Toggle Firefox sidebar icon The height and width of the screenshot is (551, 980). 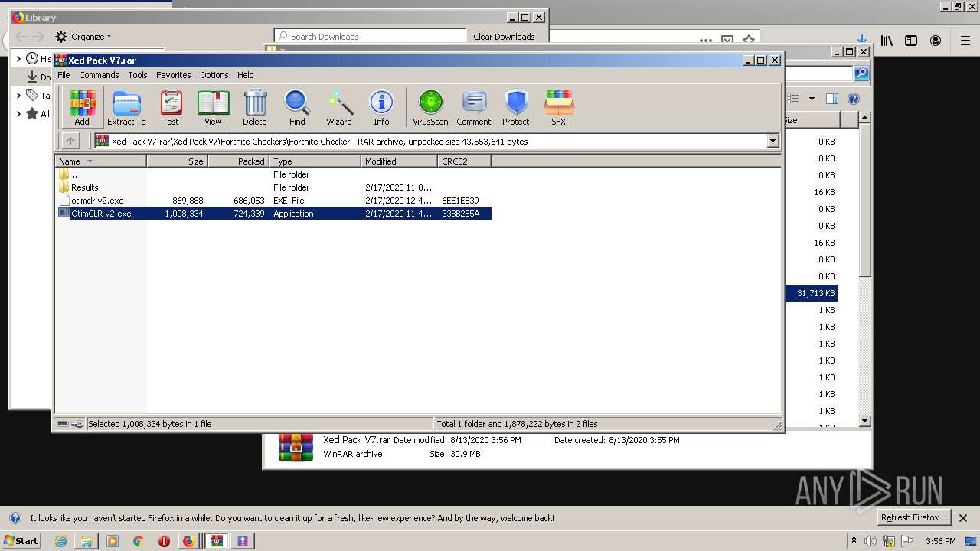(911, 41)
